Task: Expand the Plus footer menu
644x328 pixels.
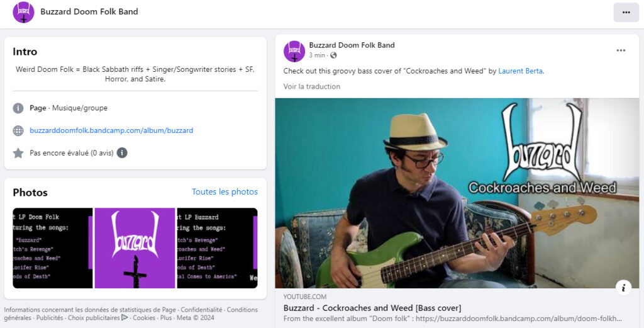Action: 166,318
